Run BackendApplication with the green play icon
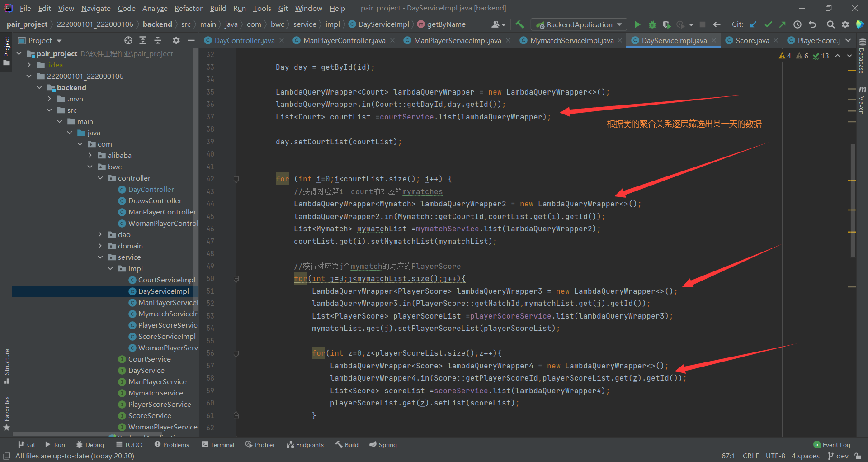 (637, 24)
